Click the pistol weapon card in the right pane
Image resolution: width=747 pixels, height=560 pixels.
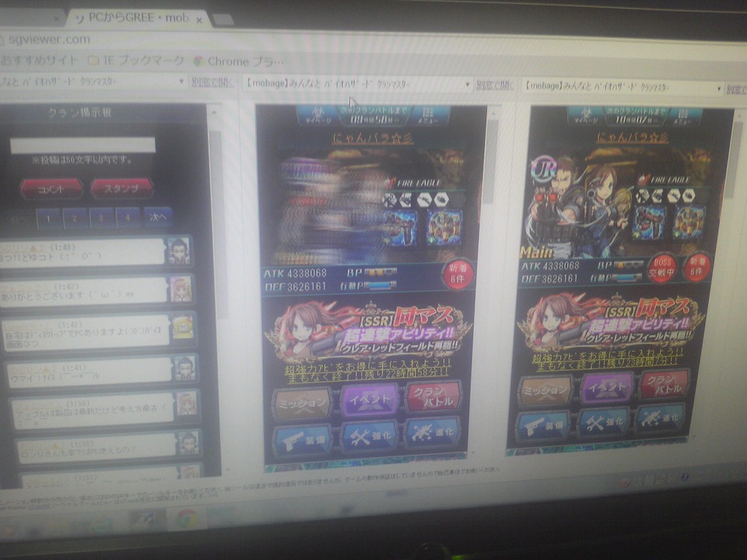[649, 222]
